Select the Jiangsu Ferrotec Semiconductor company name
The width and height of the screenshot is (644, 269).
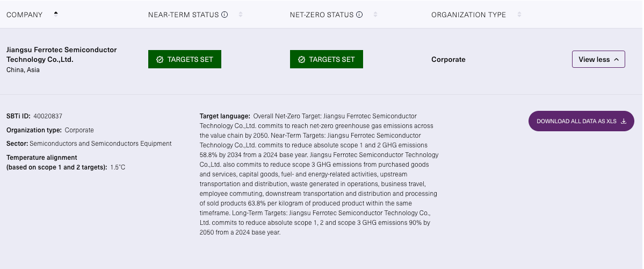tap(61, 54)
